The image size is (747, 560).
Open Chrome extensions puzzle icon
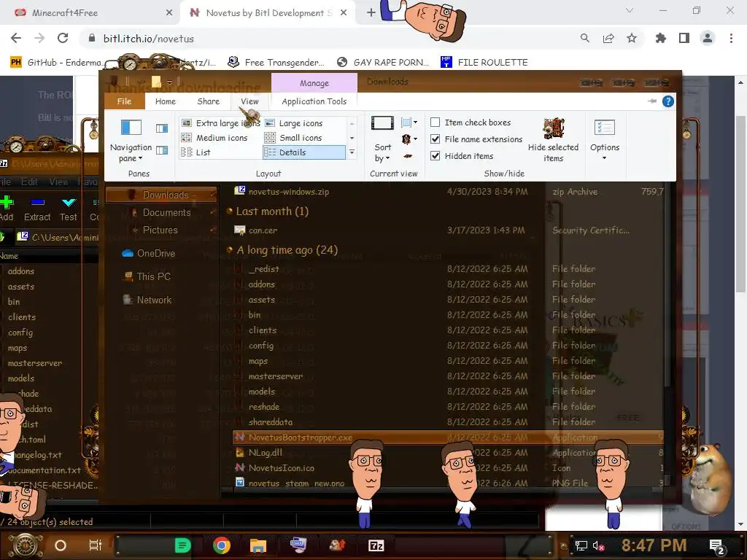coord(660,39)
